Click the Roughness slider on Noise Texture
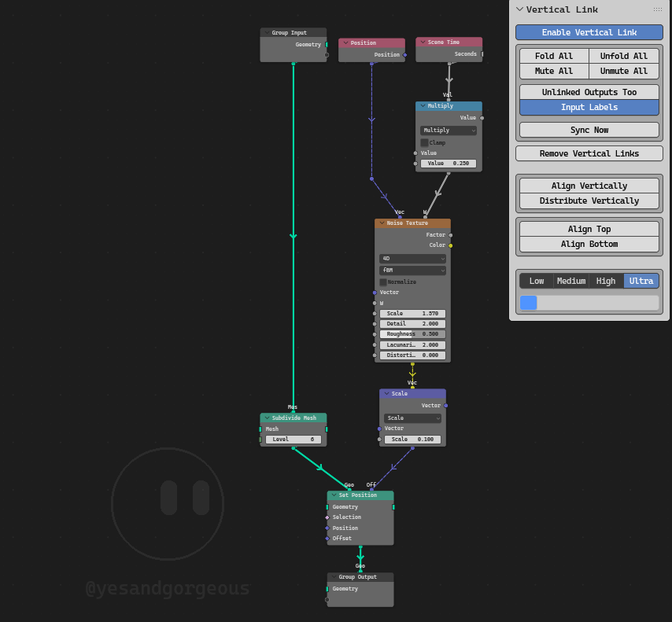 click(412, 334)
